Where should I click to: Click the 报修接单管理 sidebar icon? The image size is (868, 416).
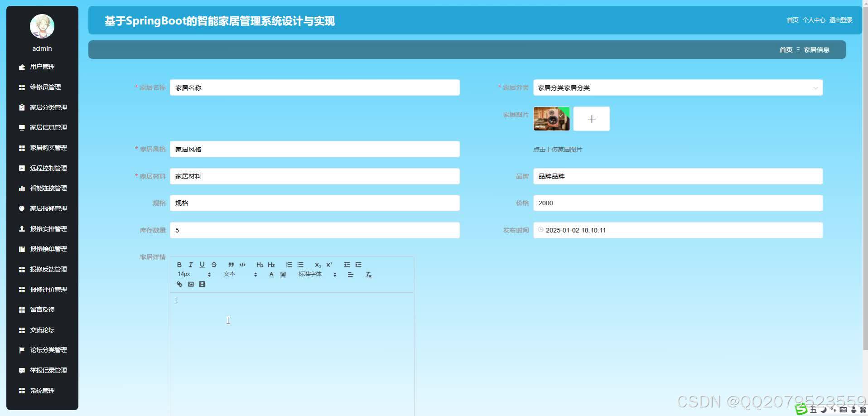22,249
